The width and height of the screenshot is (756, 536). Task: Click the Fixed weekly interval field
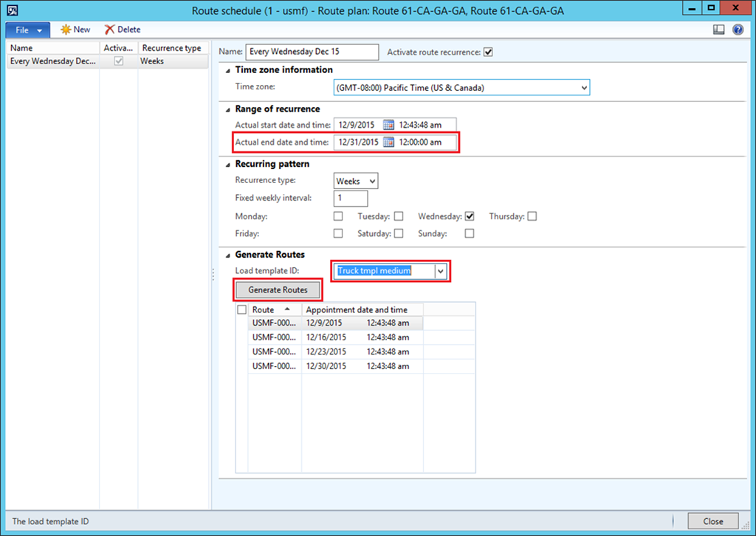coord(351,198)
